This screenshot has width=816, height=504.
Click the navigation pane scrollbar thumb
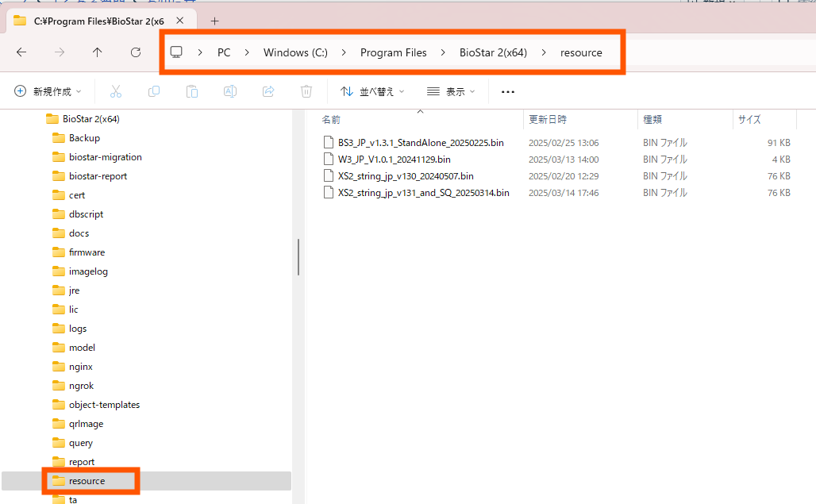(x=298, y=257)
